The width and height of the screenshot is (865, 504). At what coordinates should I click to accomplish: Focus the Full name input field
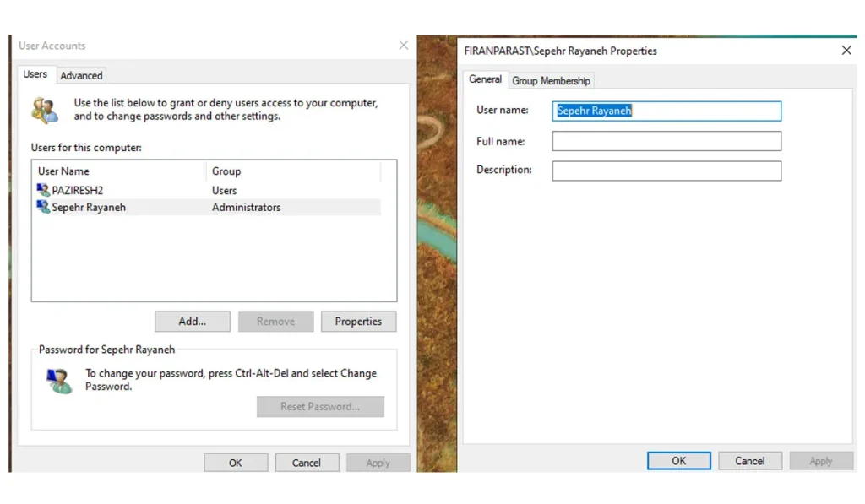[x=666, y=141]
